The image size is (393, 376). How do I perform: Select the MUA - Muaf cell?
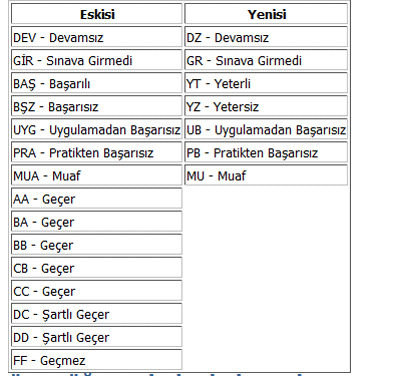pyautogui.click(x=97, y=175)
